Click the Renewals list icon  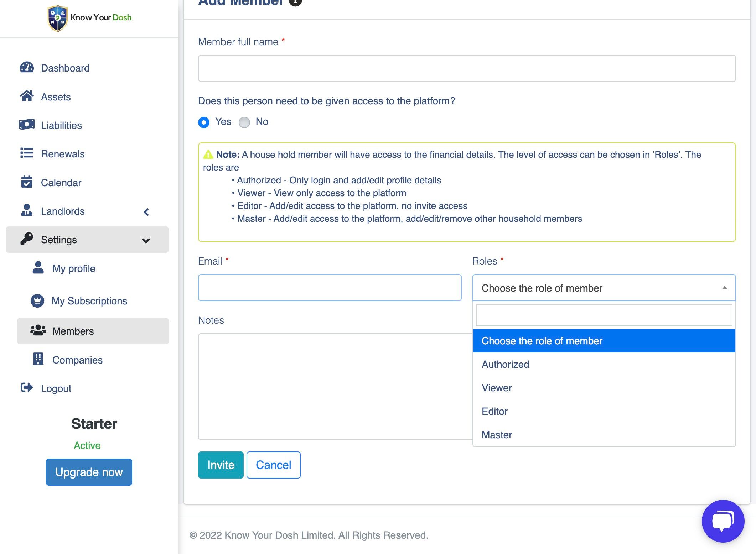point(27,153)
